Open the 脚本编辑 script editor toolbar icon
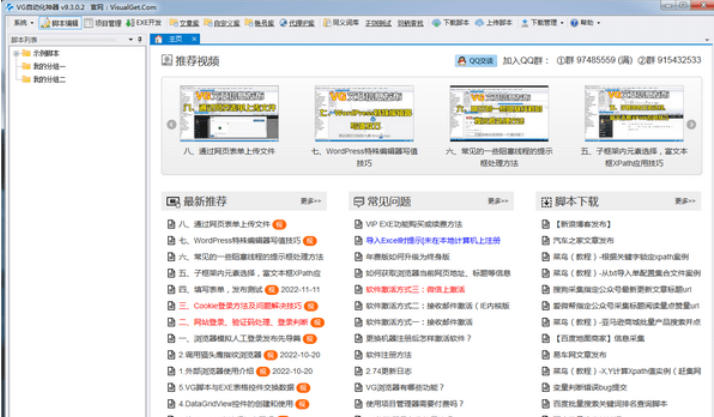 59,21
